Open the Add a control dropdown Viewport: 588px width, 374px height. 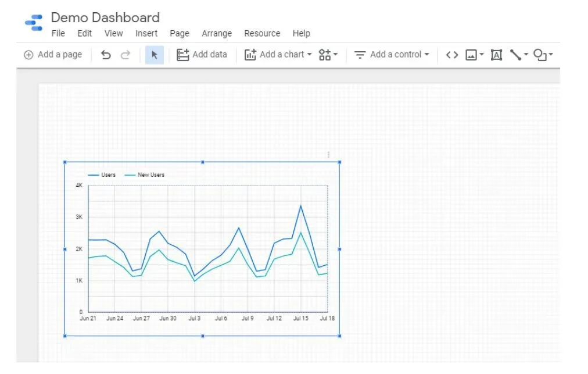[x=390, y=54]
